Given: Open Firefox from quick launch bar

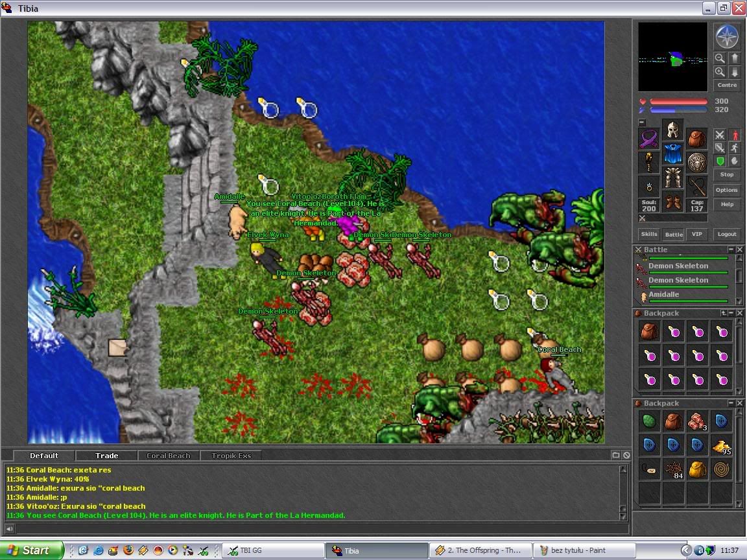Looking at the screenshot, I should (128, 550).
